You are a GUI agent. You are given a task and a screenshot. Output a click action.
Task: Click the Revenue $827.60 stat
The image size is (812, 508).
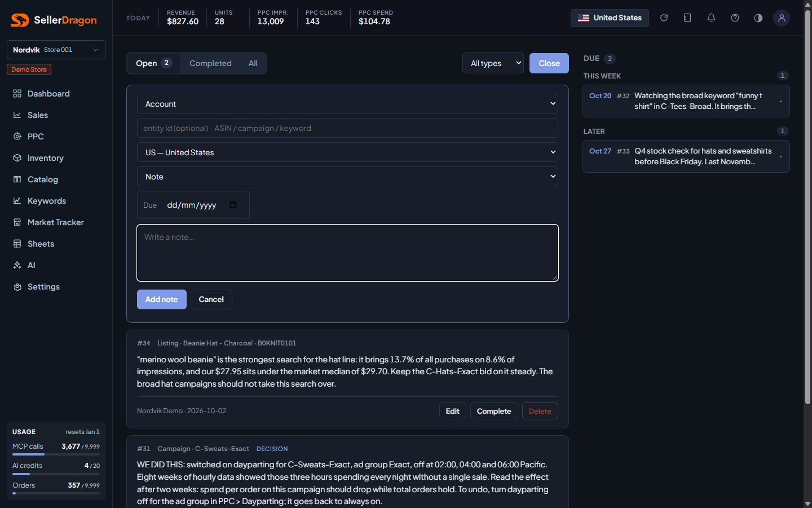pos(183,17)
